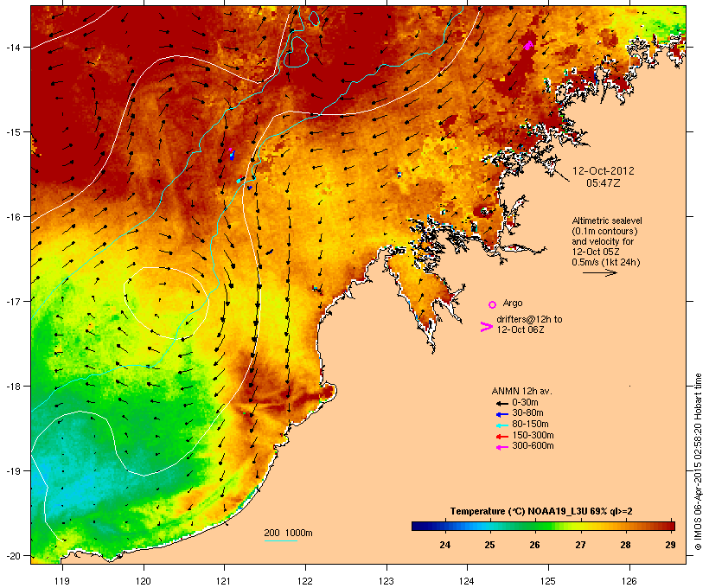This screenshot has height=588, width=709.
Task: Click the latitude axis label -18
Action: [12, 386]
